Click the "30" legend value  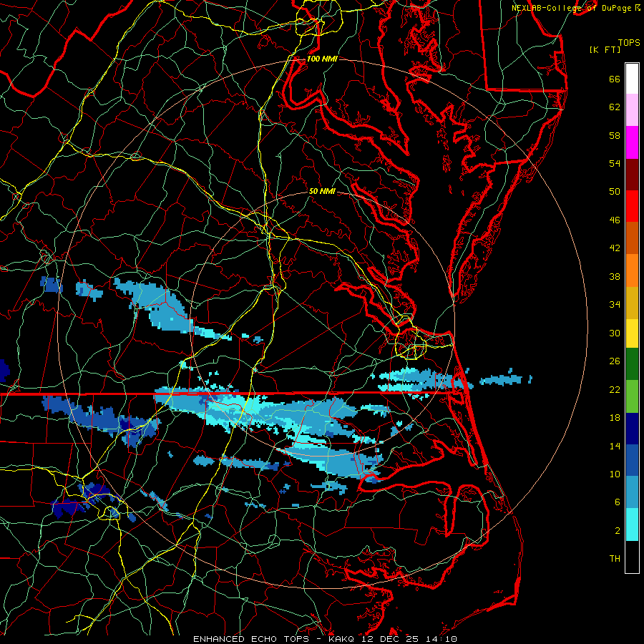coord(615,333)
